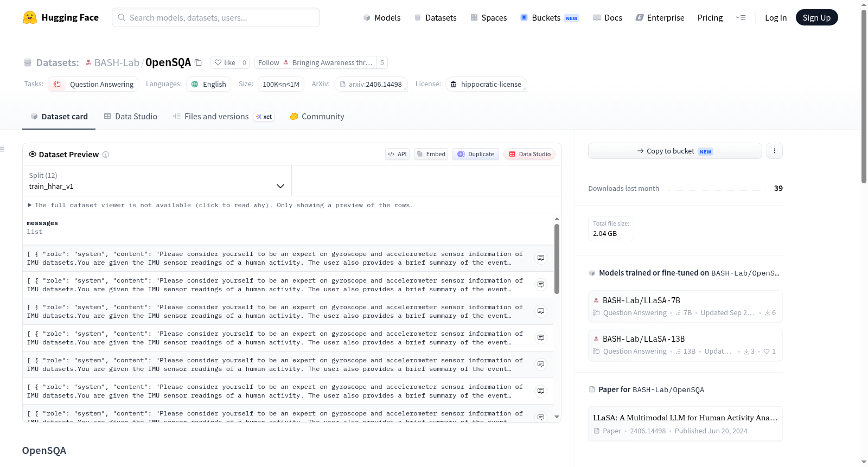
Task: Open row detail icon for fifth messages row
Action: [541, 364]
